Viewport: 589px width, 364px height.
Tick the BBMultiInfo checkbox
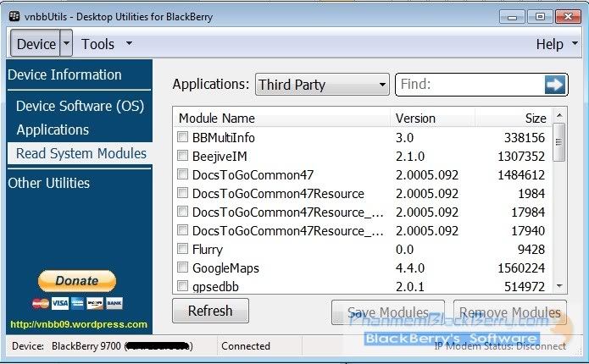[182, 137]
